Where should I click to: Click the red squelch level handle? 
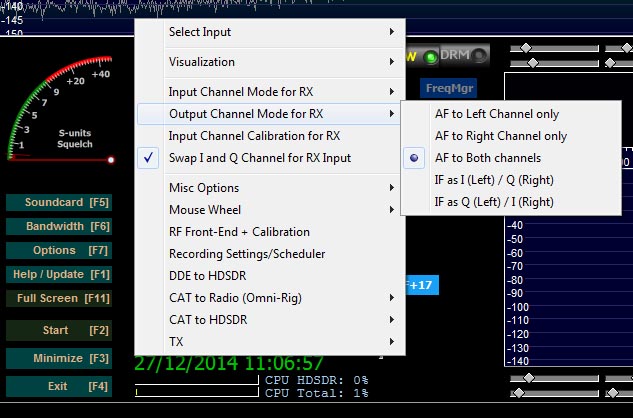click(111, 160)
